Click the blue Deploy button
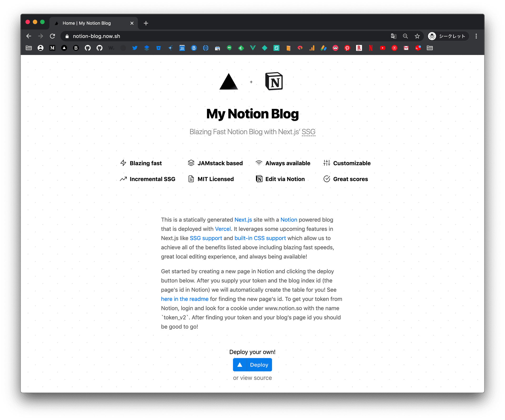The image size is (505, 420). click(x=252, y=365)
